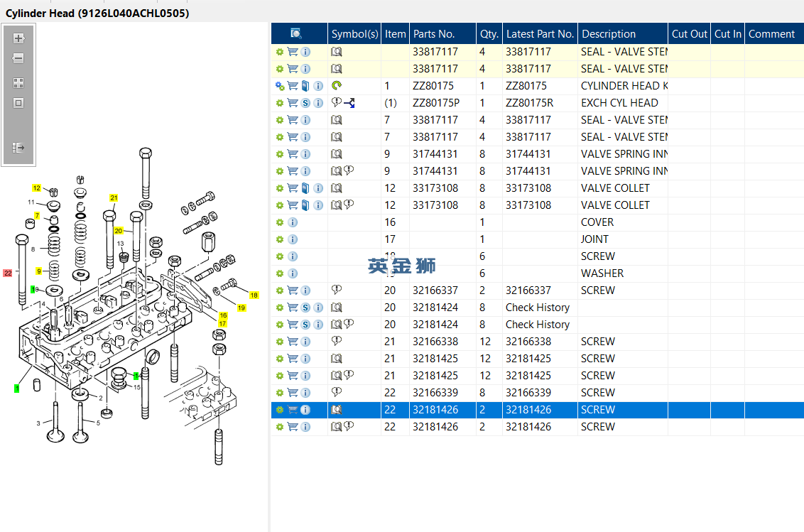Sort by the Item column header
The height and width of the screenshot is (532, 804).
396,34
